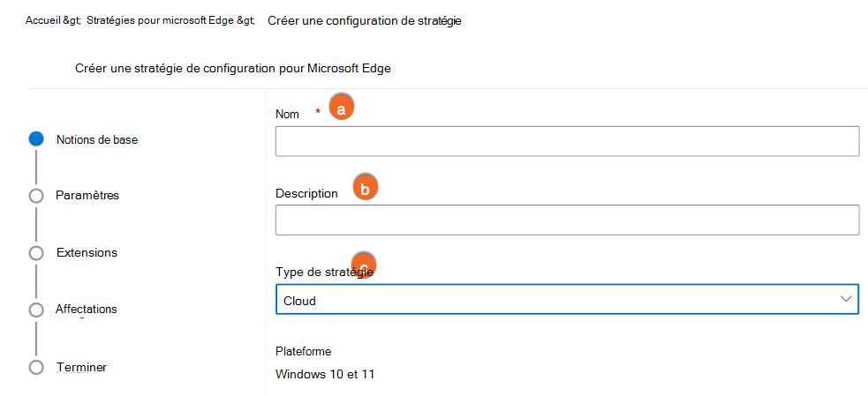This screenshot has width=868, height=396.
Task: Expand the chevron arrow on Cloud combo box
Action: (845, 301)
